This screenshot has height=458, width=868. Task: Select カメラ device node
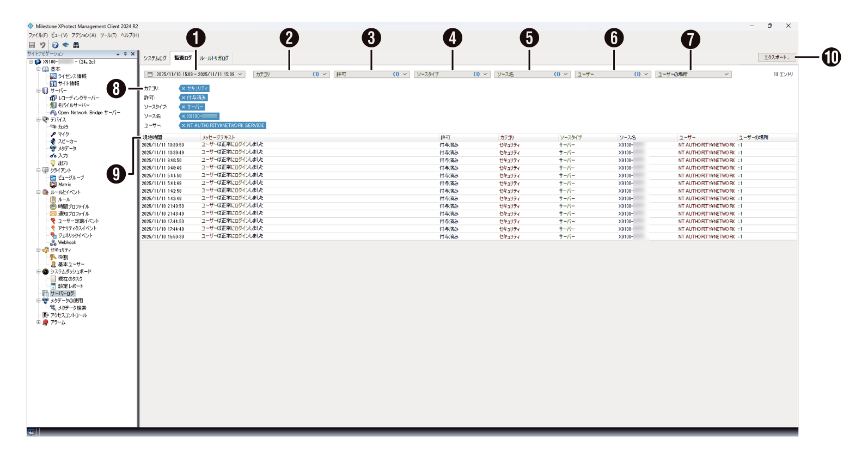coord(63,127)
